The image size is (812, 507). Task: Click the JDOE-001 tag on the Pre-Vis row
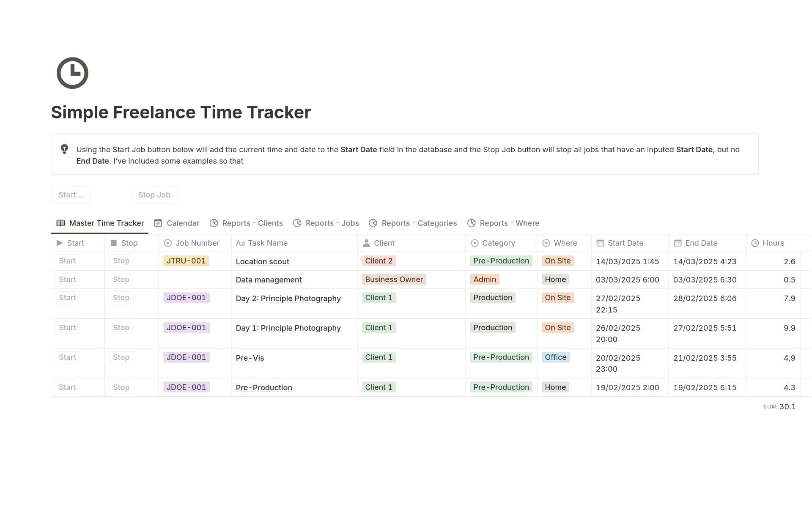point(186,357)
